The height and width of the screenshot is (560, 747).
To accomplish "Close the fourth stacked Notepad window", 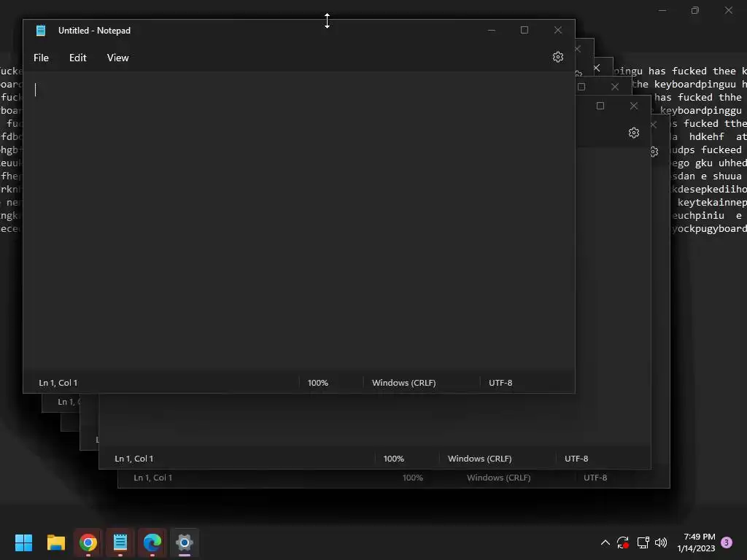I will tap(615, 87).
